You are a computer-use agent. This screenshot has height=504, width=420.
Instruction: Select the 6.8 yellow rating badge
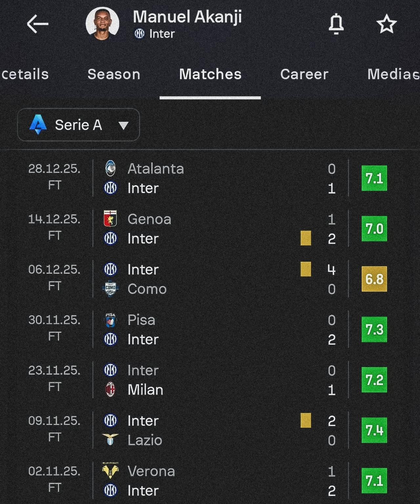click(374, 279)
